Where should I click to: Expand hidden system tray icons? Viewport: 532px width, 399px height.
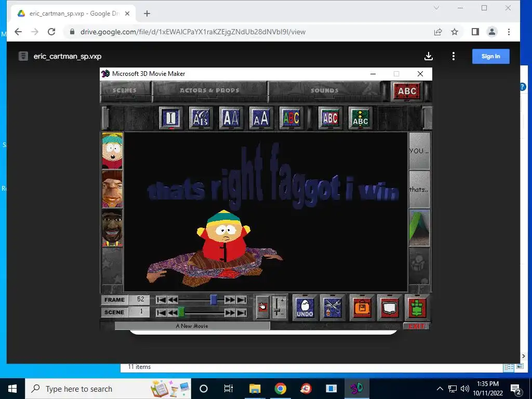point(440,389)
